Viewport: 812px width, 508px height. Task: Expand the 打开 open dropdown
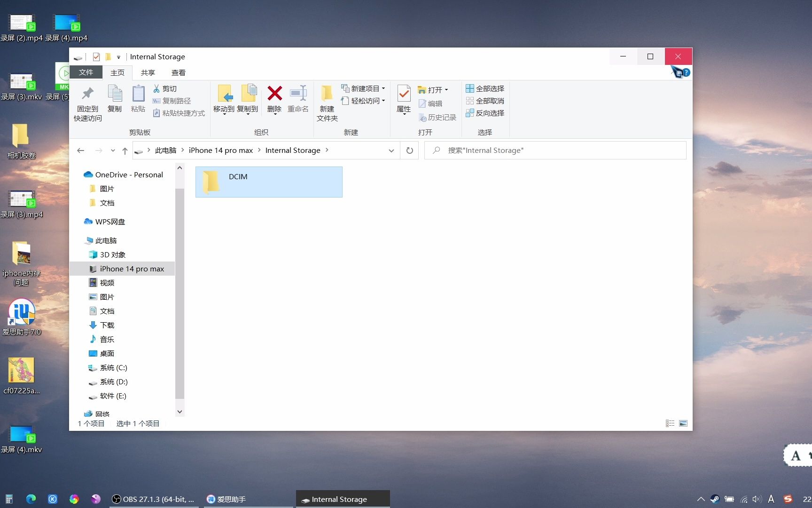[x=433, y=89]
